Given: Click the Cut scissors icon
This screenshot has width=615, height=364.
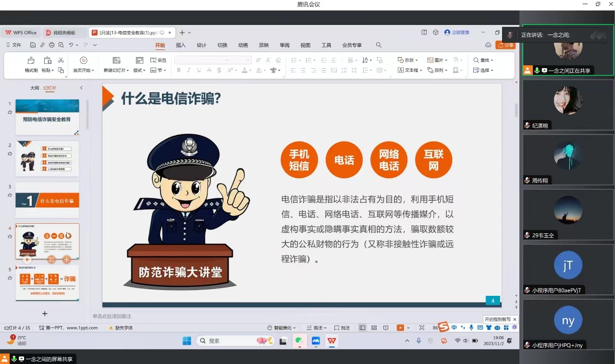Looking at the screenshot, I should coord(61,60).
